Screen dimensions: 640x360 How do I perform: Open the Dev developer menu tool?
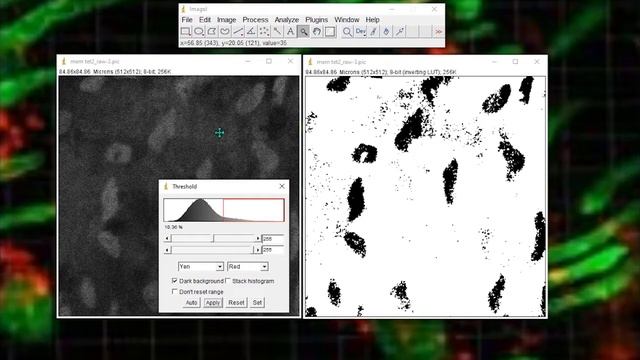tap(360, 31)
